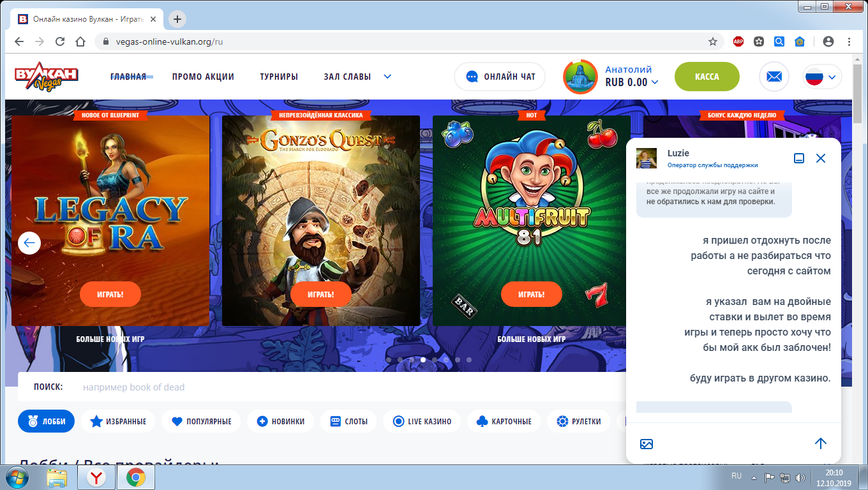Open File Explorer from the taskbar
Image resolution: width=868 pixels, height=490 pixels.
[57, 477]
